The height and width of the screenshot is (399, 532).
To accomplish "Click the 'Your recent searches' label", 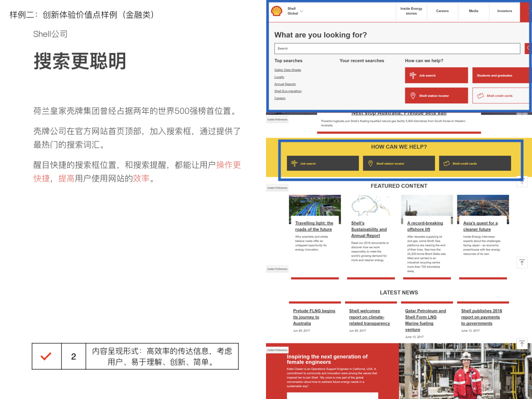I will click(x=362, y=61).
